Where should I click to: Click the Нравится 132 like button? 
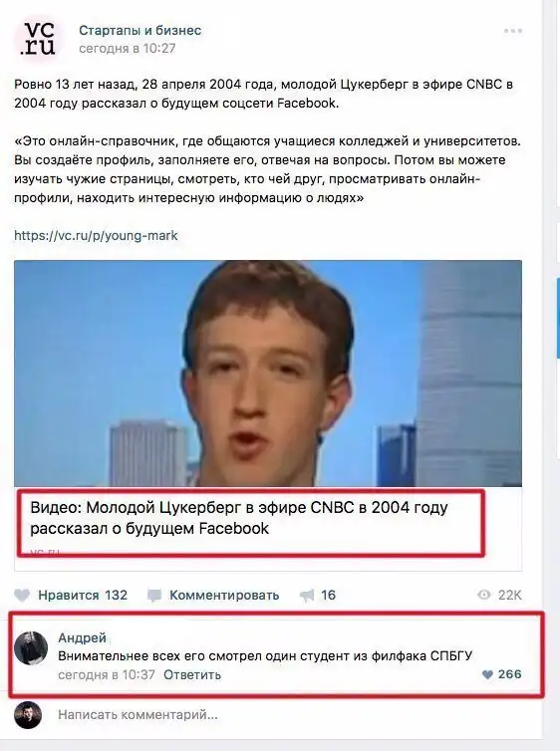click(71, 596)
